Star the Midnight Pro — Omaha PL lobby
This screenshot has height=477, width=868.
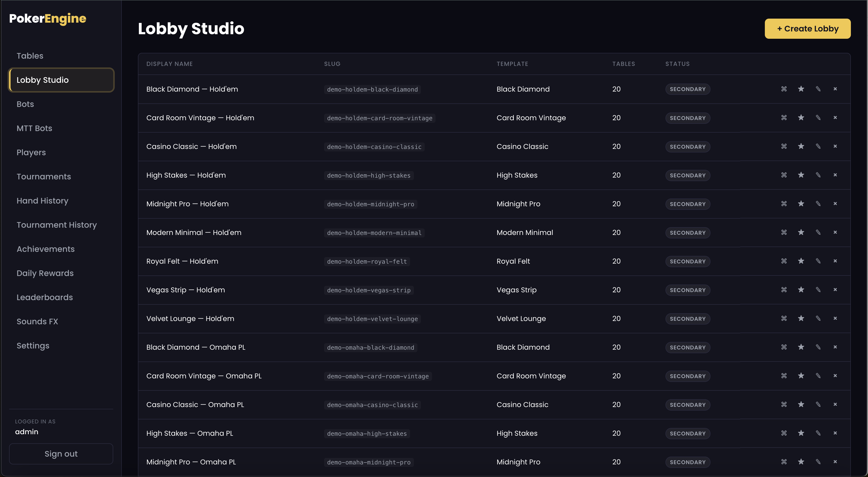pyautogui.click(x=801, y=461)
